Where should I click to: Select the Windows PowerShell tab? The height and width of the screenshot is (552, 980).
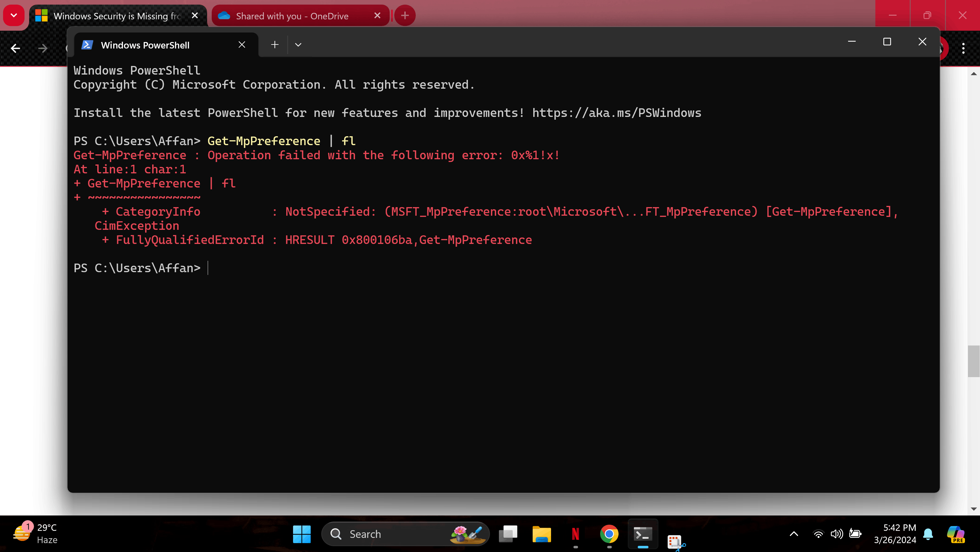click(x=145, y=45)
